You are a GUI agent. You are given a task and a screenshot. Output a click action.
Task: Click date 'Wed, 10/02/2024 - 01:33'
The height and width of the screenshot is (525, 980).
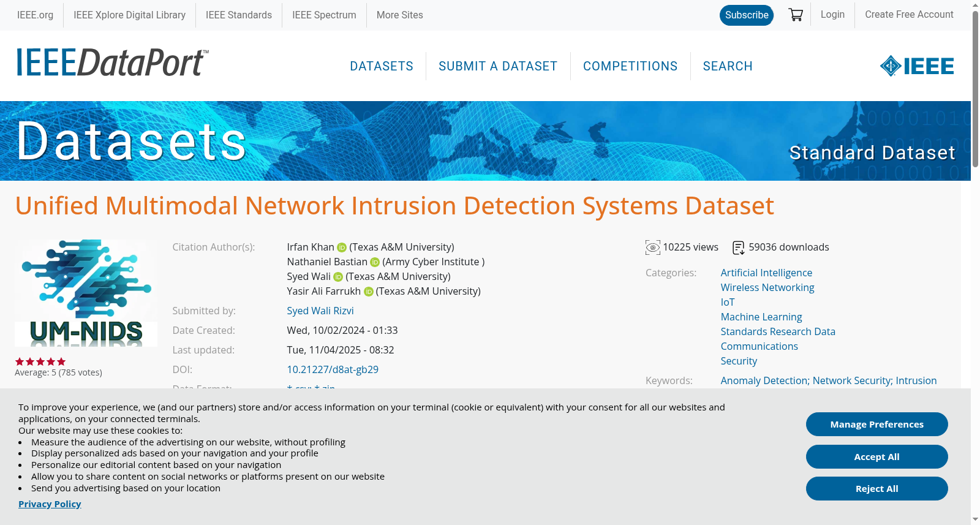coord(342,330)
